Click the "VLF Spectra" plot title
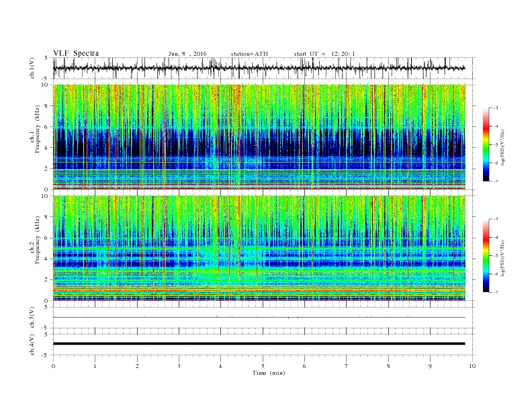 click(x=76, y=53)
